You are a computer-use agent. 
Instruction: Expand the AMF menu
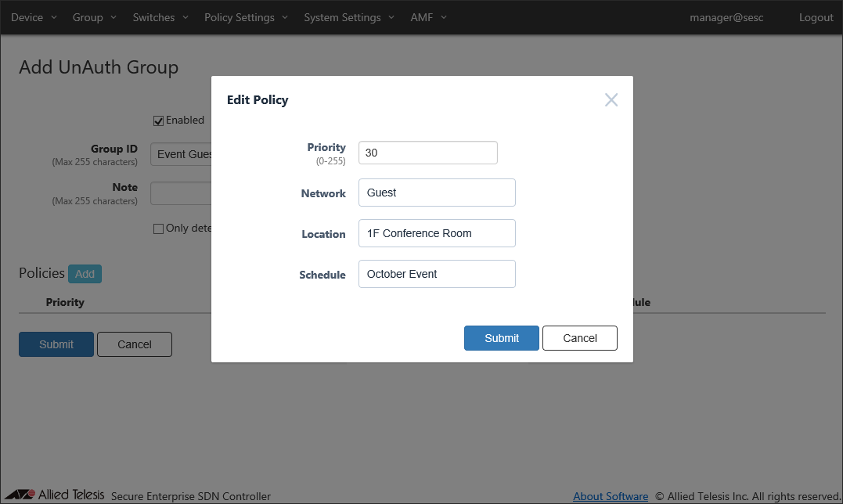point(428,17)
